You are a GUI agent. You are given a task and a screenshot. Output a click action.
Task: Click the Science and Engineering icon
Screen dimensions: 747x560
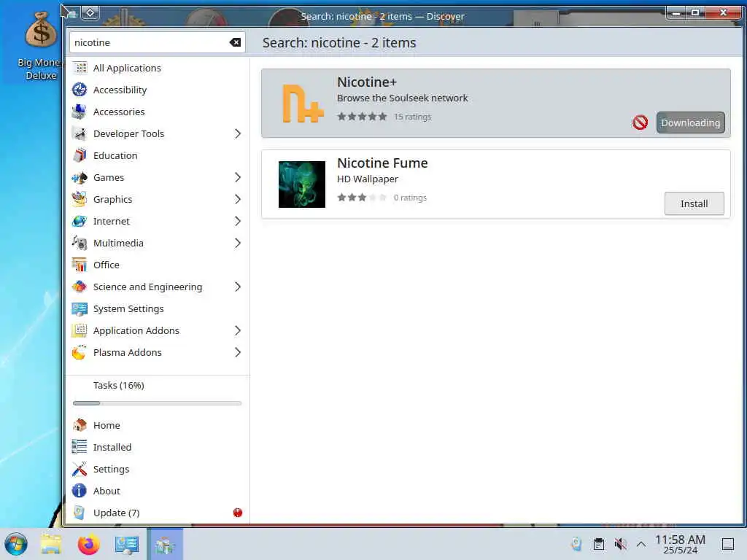(x=80, y=287)
